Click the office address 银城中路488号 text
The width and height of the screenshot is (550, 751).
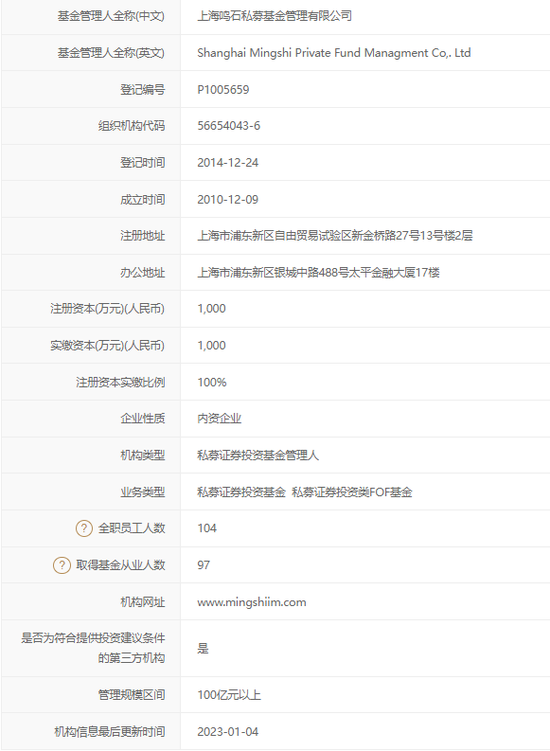pos(310,273)
